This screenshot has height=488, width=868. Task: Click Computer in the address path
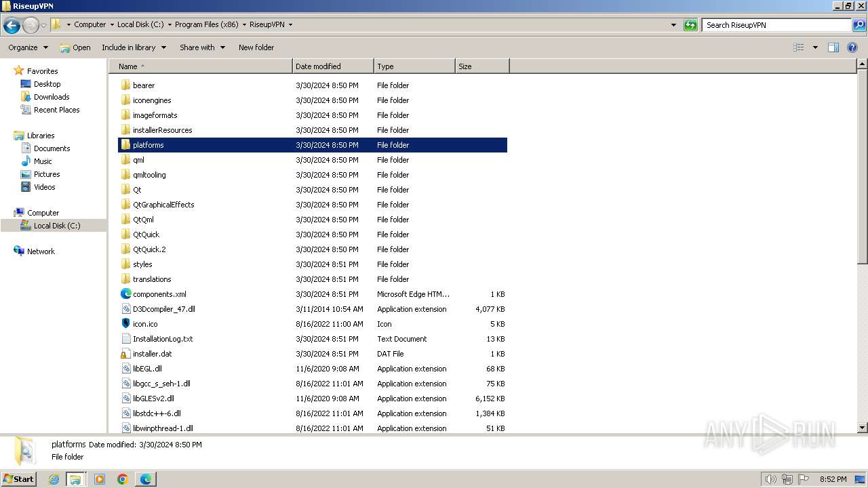coord(90,25)
